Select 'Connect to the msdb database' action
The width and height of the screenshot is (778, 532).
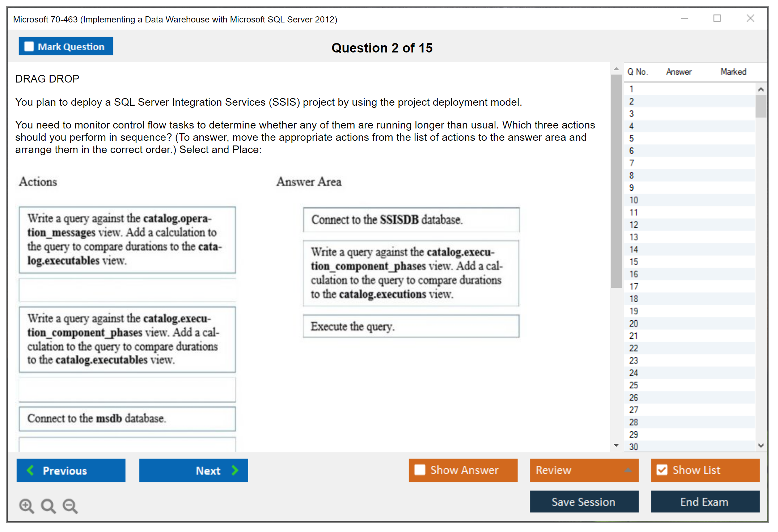(x=127, y=418)
